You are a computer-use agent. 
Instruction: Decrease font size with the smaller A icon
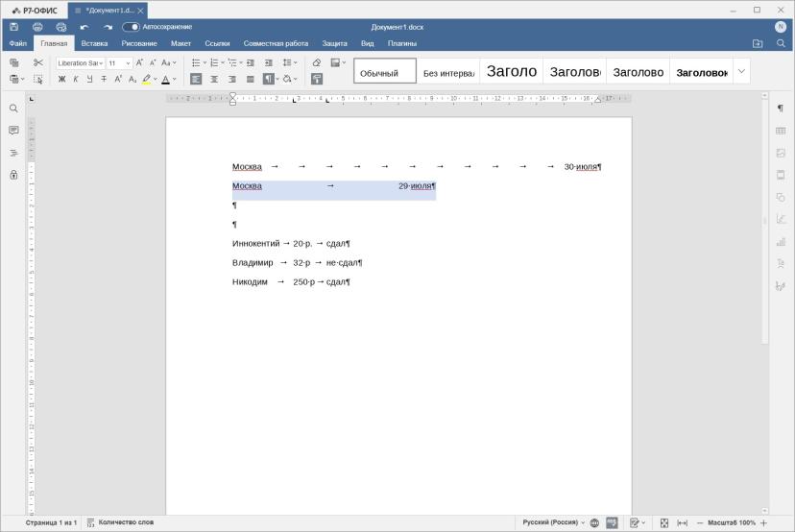click(153, 62)
